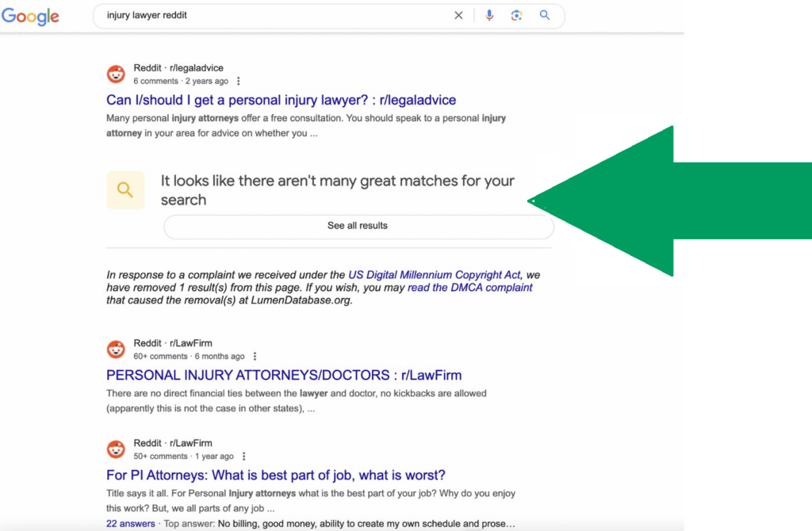Open three-dot menu beside 6 months ago
Viewport: 812px width, 531px height.
tap(255, 357)
